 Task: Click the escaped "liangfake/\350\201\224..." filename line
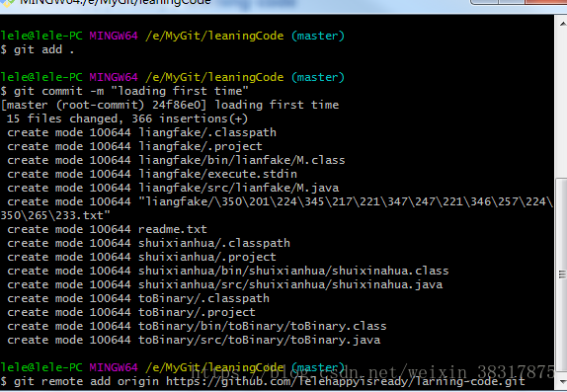click(x=280, y=201)
